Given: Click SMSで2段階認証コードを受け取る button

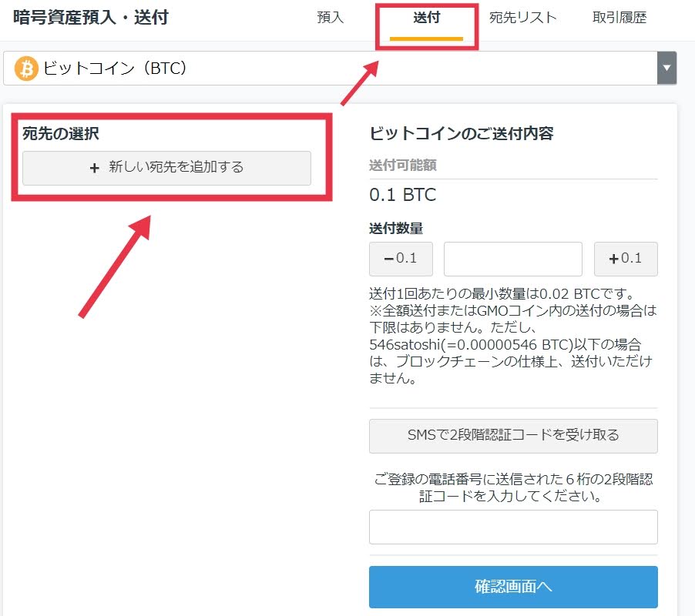Looking at the screenshot, I should (513, 436).
